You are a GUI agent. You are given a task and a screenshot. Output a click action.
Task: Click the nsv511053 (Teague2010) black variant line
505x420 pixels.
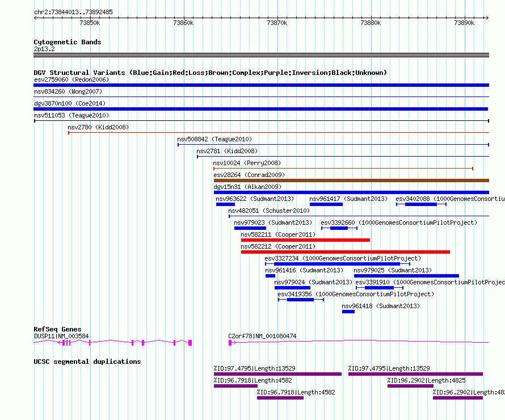tap(261, 121)
